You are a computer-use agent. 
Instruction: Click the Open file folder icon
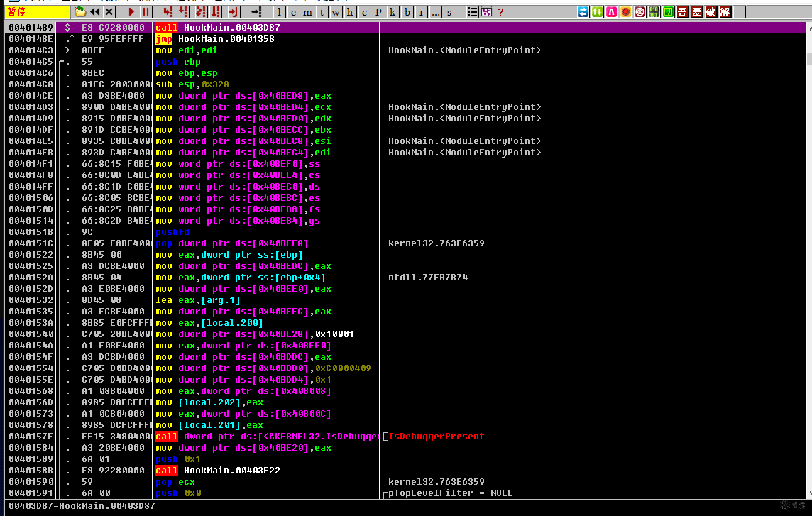coord(80,12)
